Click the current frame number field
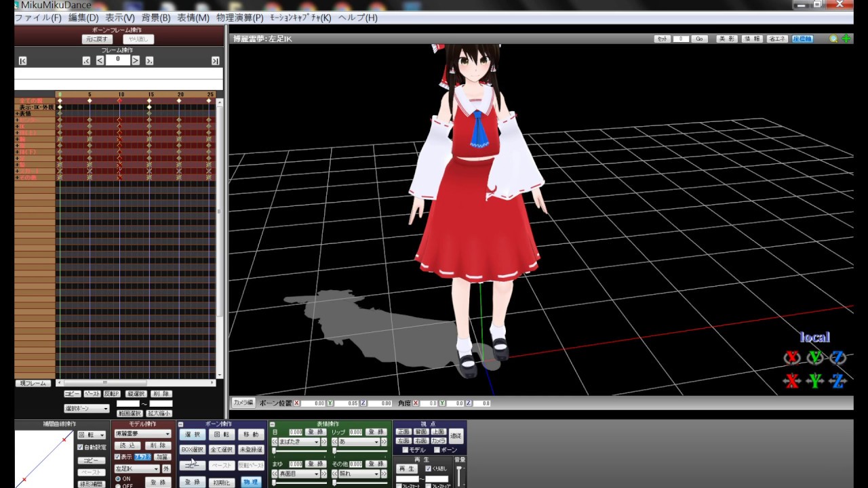The height and width of the screenshot is (488, 868). click(118, 60)
